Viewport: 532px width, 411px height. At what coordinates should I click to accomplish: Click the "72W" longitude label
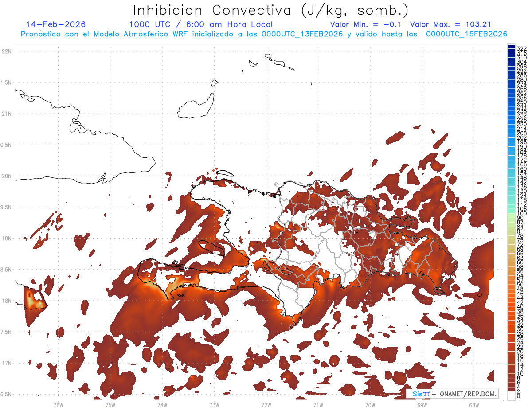[x=266, y=405]
